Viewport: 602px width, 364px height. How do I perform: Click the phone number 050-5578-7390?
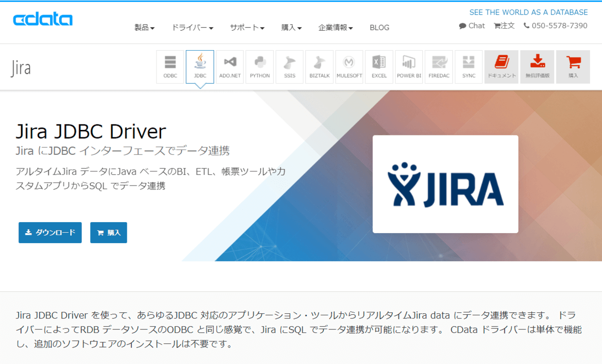click(x=555, y=26)
